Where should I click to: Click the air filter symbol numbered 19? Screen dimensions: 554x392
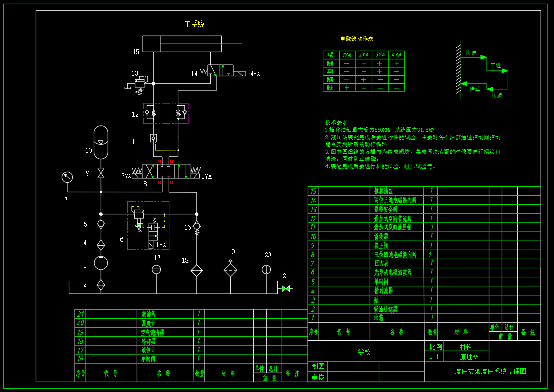coord(230,269)
